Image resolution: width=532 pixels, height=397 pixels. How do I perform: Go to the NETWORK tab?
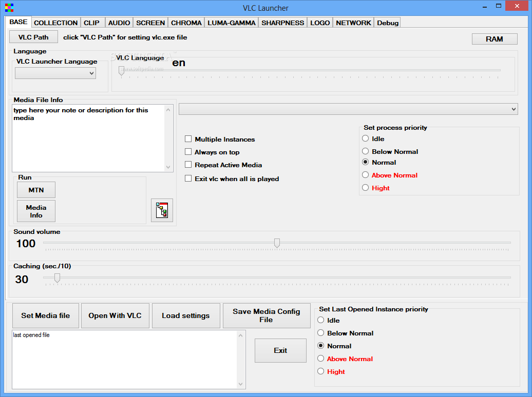tap(353, 23)
